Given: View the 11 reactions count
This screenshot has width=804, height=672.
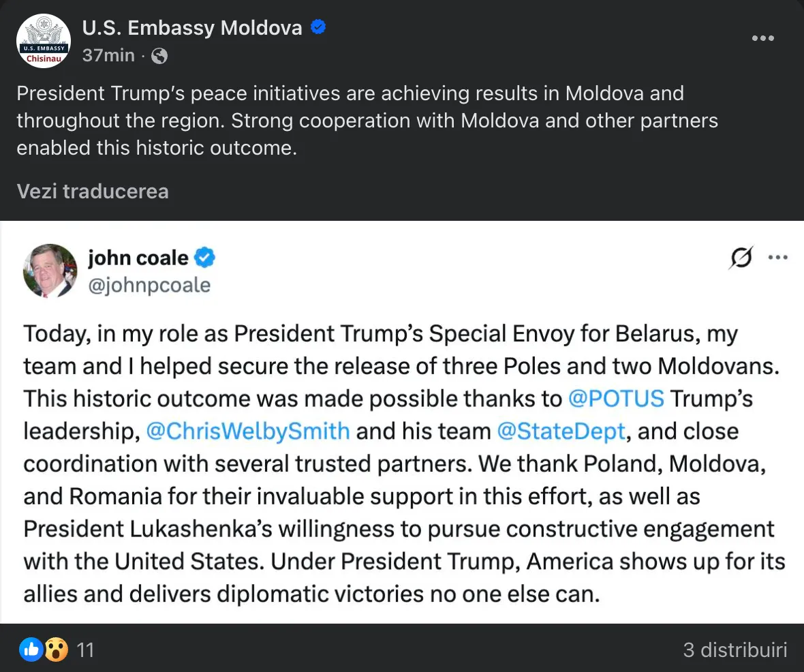Looking at the screenshot, I should point(85,650).
